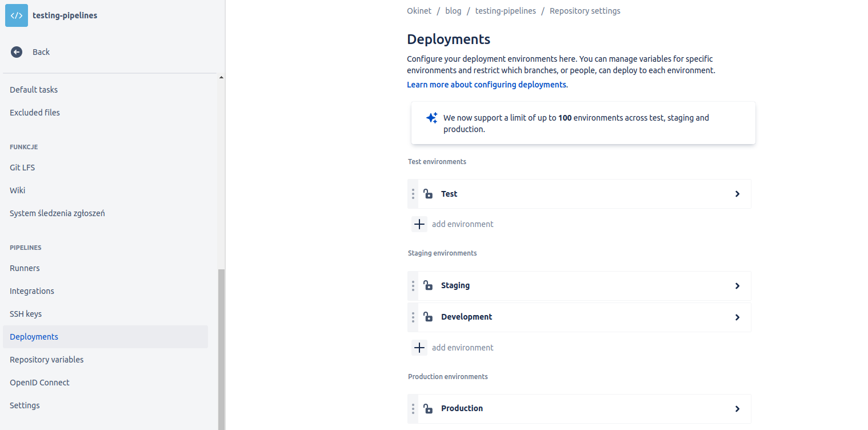
Task: Expand the Test environment chevron
Action: pyautogui.click(x=737, y=193)
